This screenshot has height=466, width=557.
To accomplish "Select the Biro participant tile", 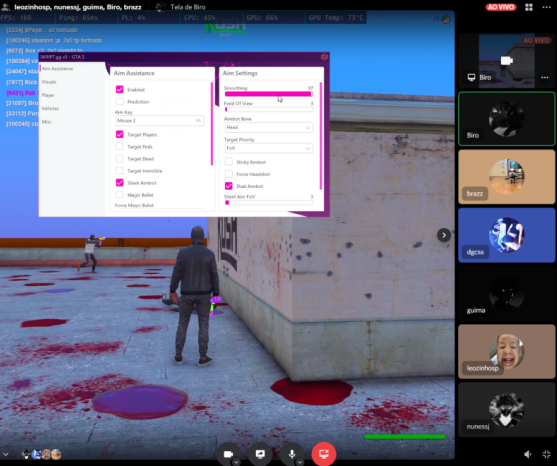I will pos(507,119).
